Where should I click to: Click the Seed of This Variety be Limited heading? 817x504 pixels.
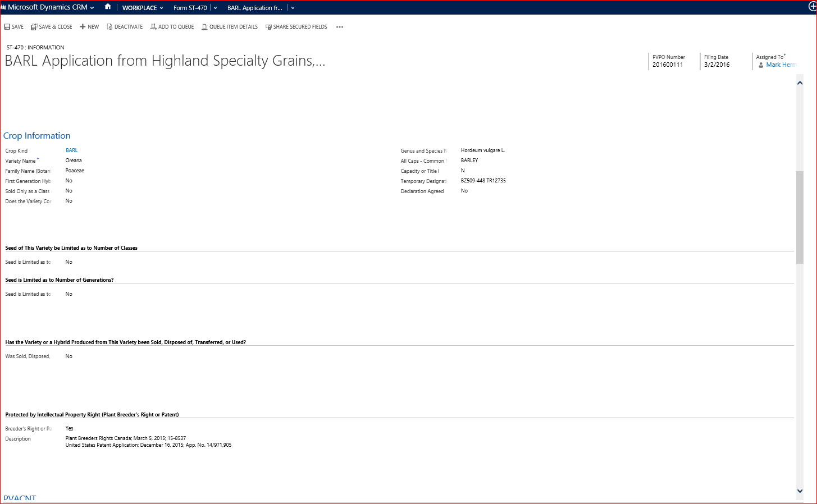pos(71,248)
